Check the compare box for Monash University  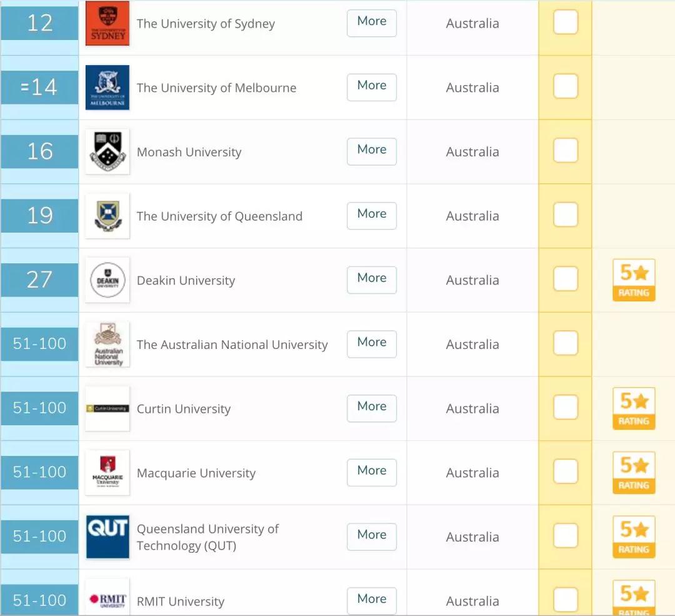pos(566,151)
